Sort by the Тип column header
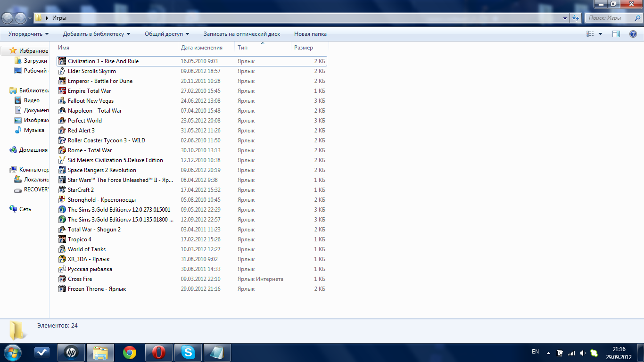The image size is (644, 362). pos(263,48)
